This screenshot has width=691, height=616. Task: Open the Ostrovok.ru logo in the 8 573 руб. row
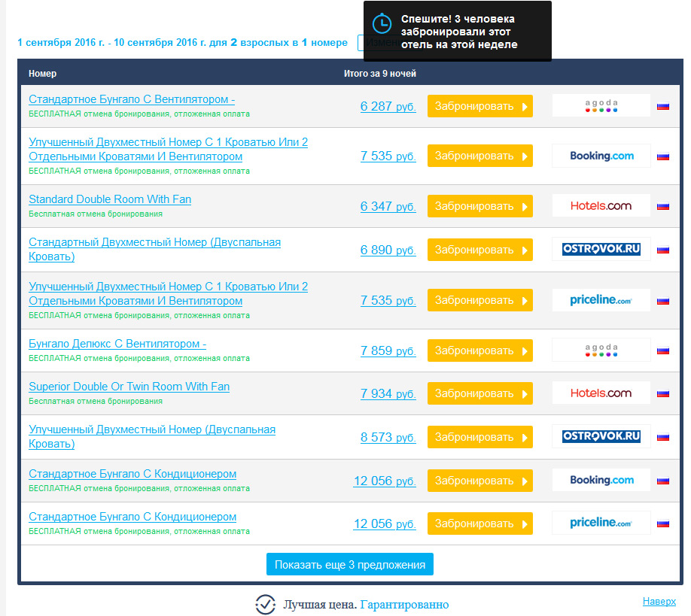pos(601,436)
